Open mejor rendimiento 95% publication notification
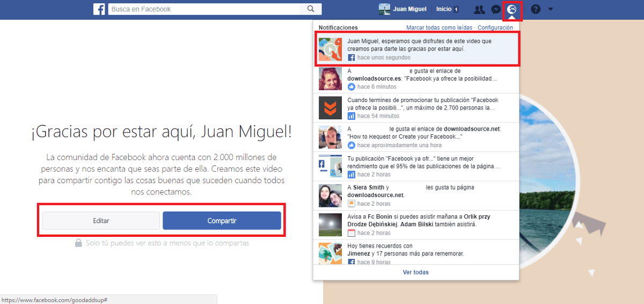This screenshot has width=644, height=304. [416, 167]
